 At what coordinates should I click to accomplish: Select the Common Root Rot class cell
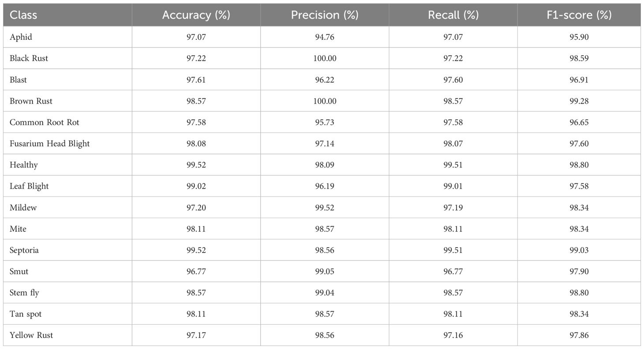44,122
